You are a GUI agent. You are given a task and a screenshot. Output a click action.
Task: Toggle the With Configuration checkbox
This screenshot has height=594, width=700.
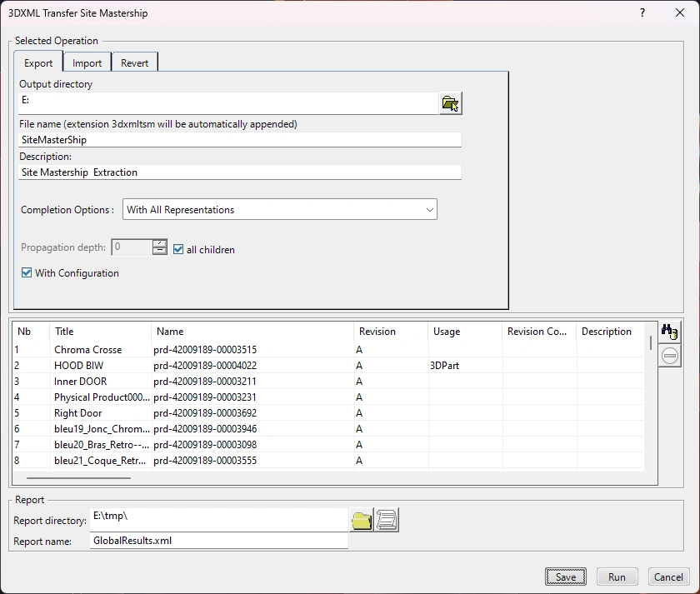tap(27, 272)
